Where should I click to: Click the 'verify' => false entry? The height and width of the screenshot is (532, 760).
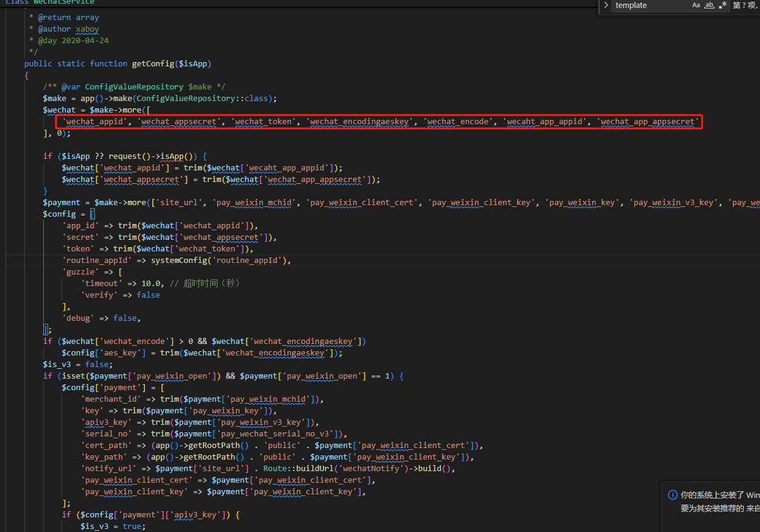(121, 295)
